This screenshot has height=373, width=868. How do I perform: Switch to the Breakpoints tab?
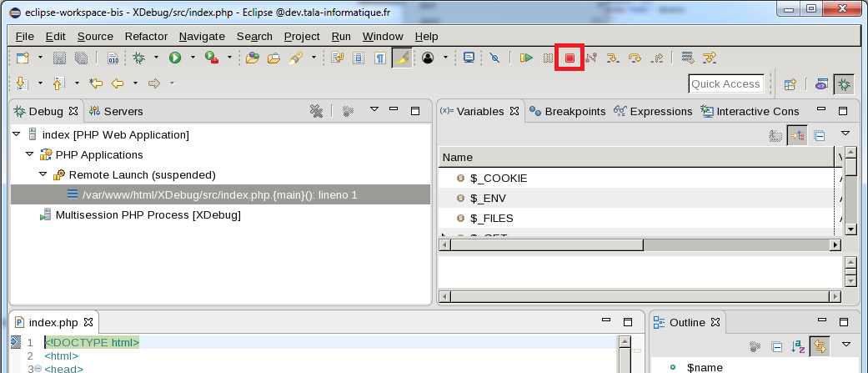point(567,112)
